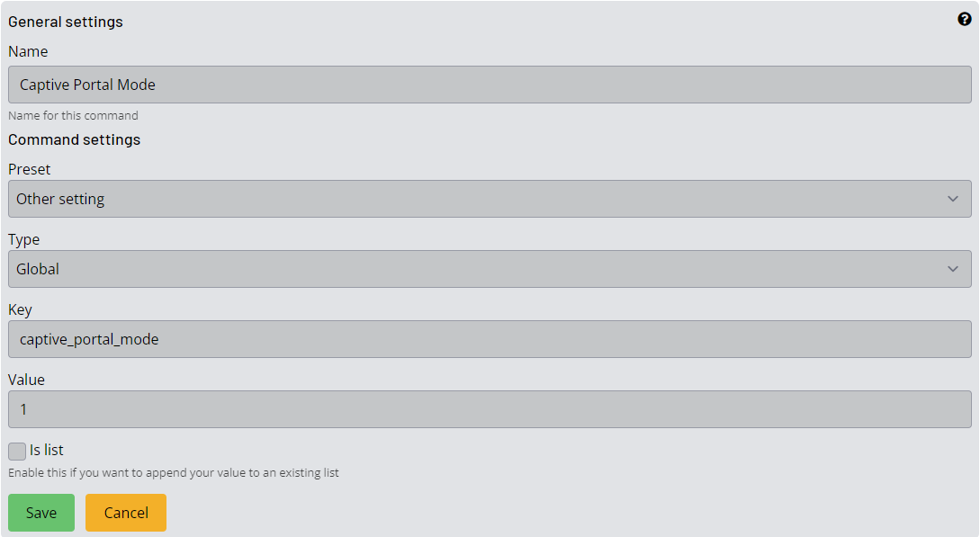Open the 'Global' type combo box
This screenshot has height=537, width=980.
(x=490, y=269)
